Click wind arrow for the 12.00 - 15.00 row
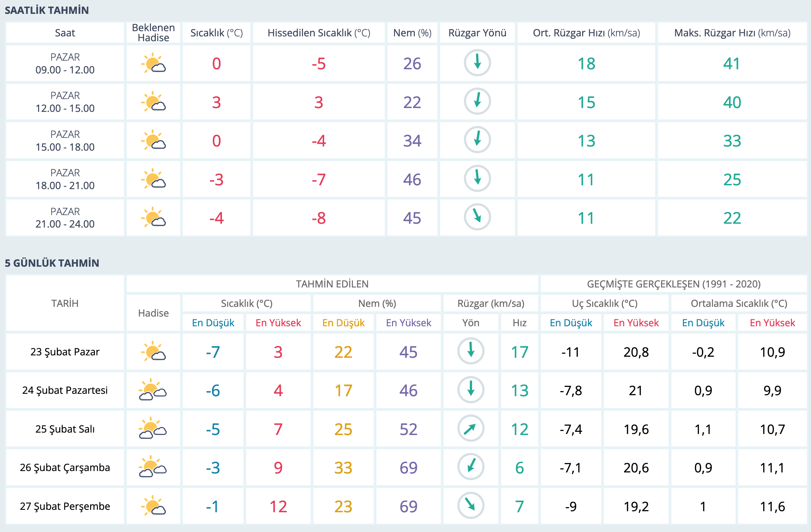811x532 pixels. pyautogui.click(x=477, y=101)
